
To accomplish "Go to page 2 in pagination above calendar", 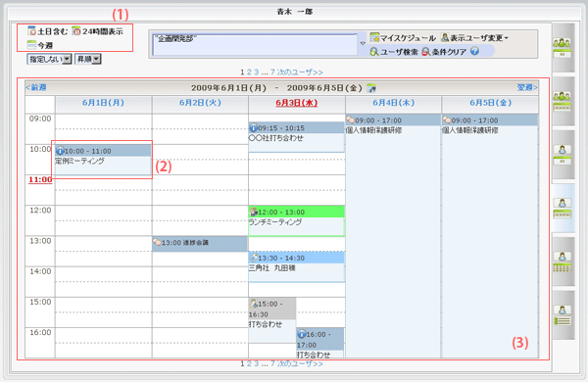I will 249,72.
